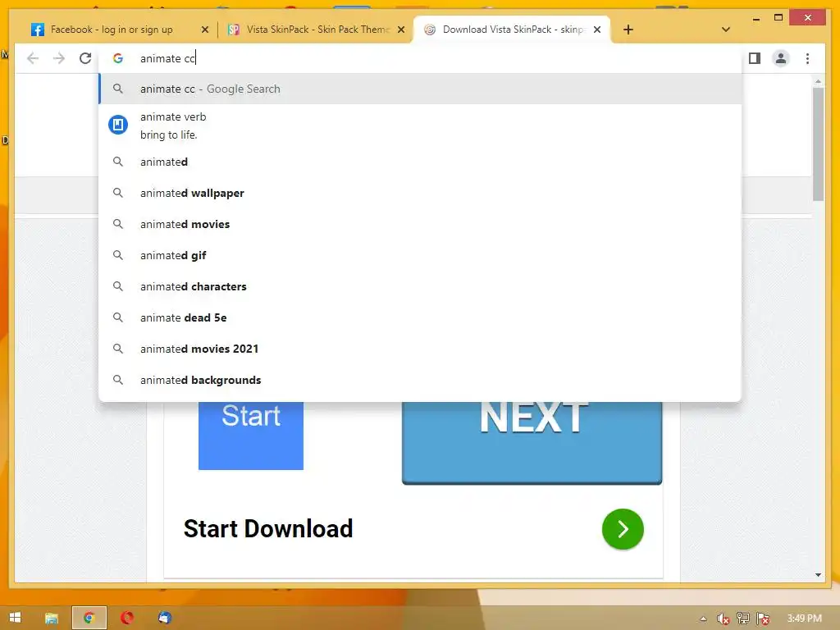Expand the tab search dropdown arrow

click(725, 30)
